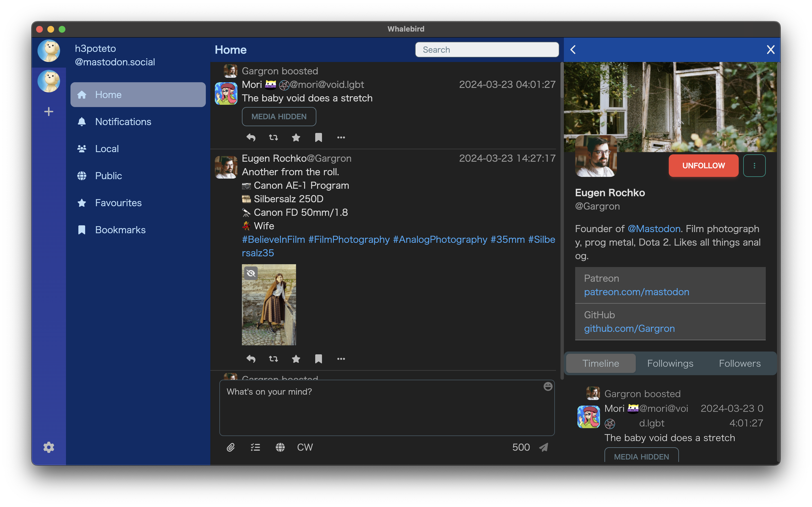This screenshot has width=812, height=507.
Task: Open patreon.com/mastodon link
Action: point(636,292)
